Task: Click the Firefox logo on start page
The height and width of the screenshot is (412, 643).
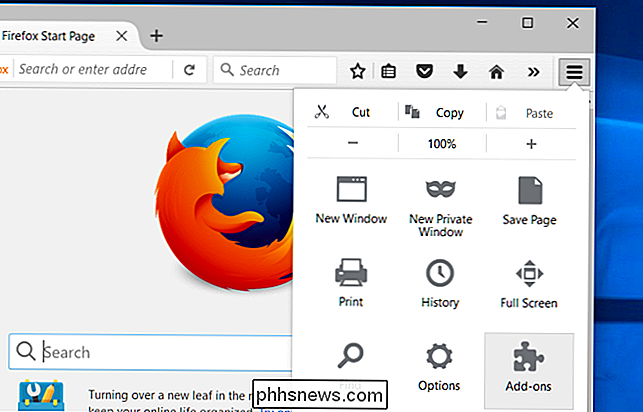Action: coord(225,203)
